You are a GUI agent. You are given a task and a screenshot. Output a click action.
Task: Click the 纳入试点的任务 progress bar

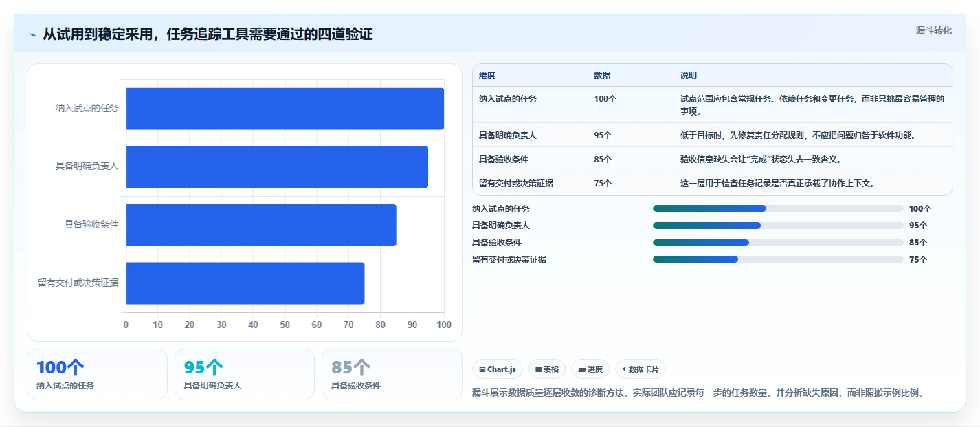[x=778, y=208]
